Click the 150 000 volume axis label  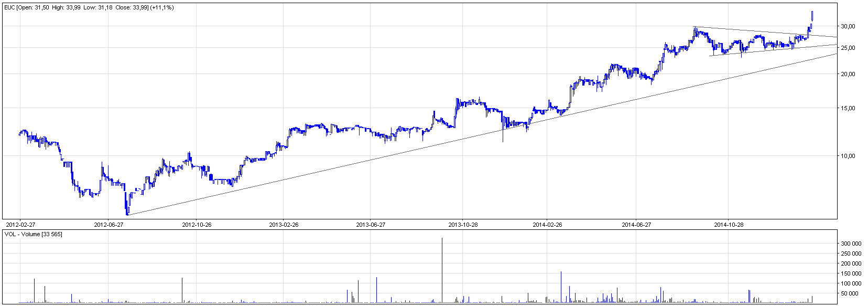pos(851,273)
